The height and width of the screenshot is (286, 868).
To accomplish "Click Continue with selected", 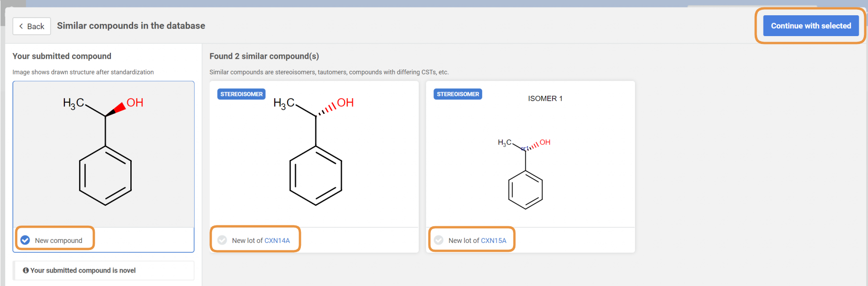I will [811, 26].
